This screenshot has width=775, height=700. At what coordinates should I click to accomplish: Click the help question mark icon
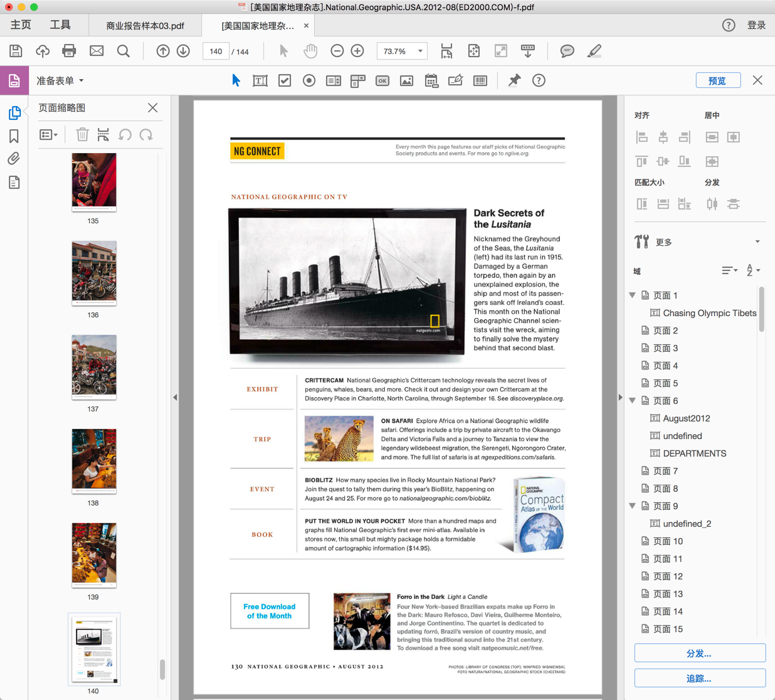[729, 25]
